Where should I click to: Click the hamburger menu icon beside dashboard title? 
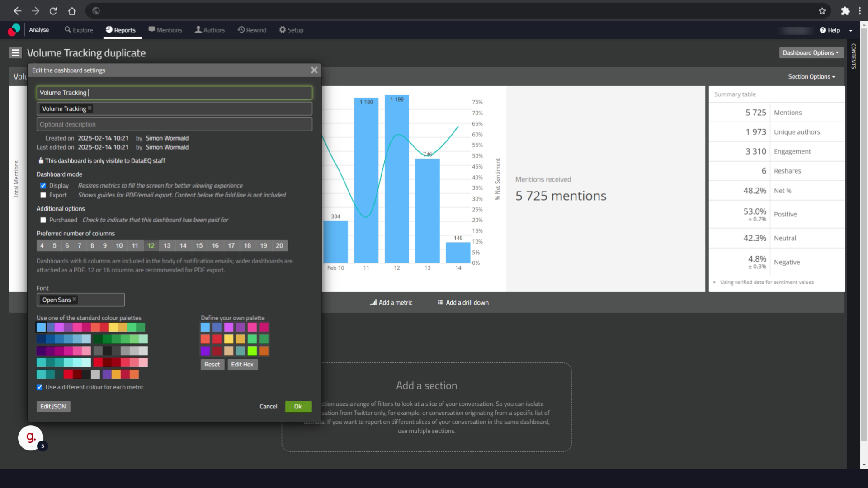15,53
